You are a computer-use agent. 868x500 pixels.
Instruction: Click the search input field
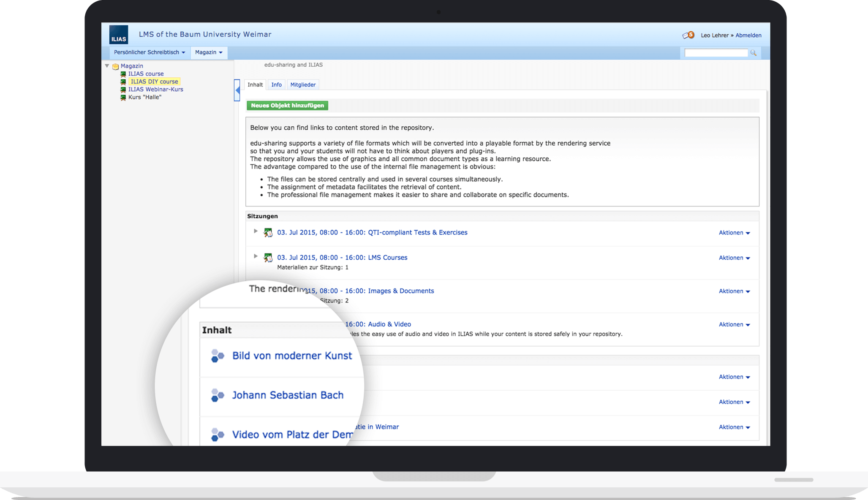[716, 52]
